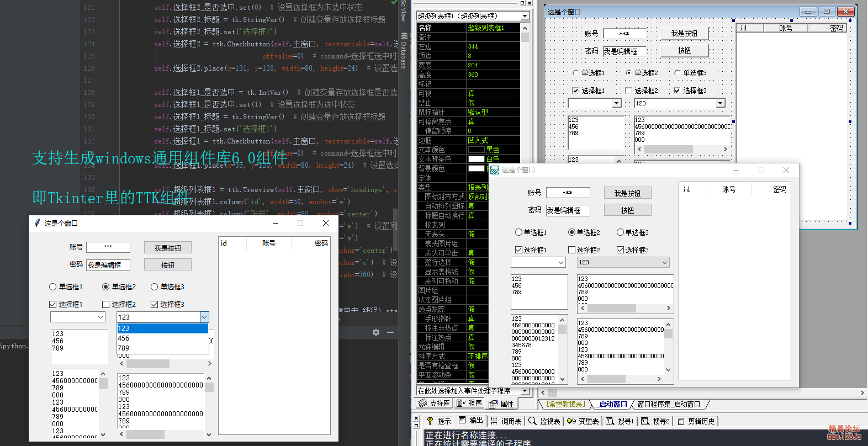Open the 123 combobox on the dotted design form
Viewport: 868px width, 446px height.
coord(720,103)
